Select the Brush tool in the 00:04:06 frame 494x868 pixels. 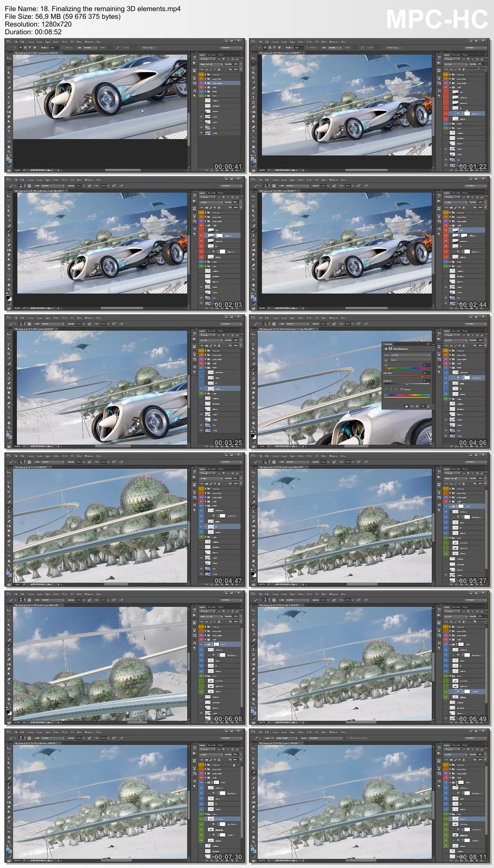tap(253, 369)
